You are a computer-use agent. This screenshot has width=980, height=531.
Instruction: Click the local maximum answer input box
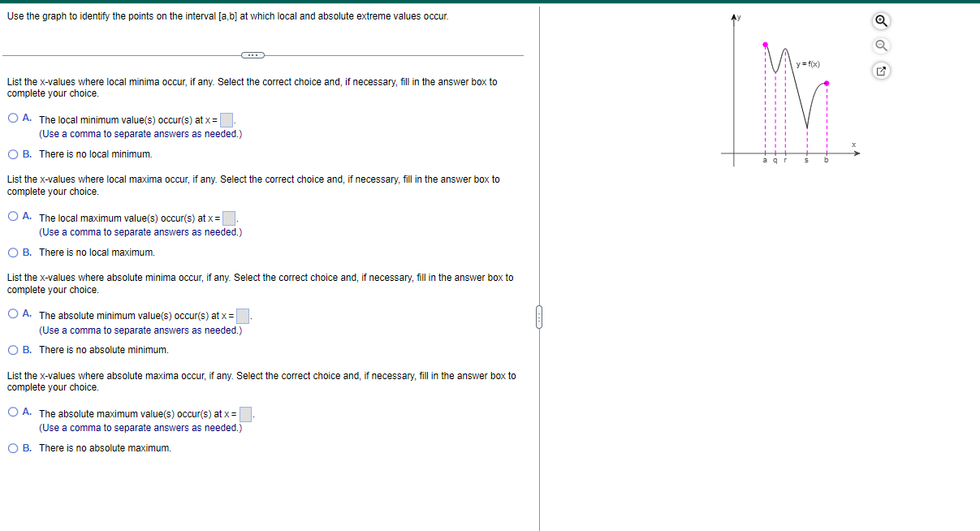[229, 218]
